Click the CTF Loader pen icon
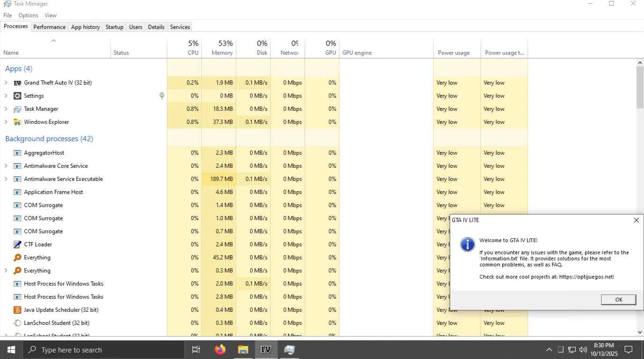Image resolution: width=644 pixels, height=359 pixels. tap(17, 244)
